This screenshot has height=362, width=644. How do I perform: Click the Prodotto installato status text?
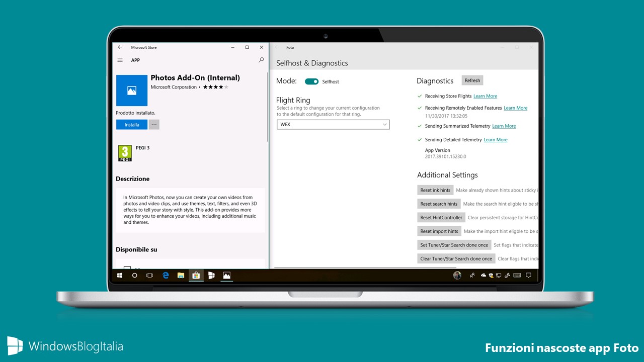(x=136, y=113)
